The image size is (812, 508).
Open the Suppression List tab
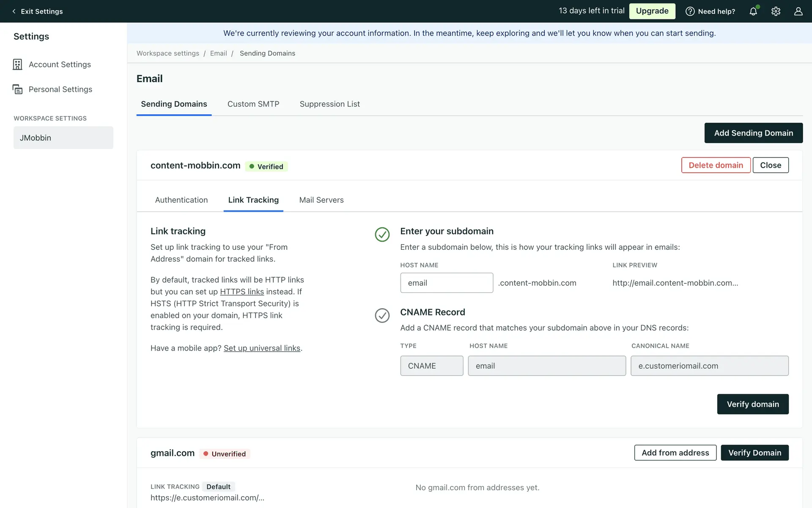[329, 104]
